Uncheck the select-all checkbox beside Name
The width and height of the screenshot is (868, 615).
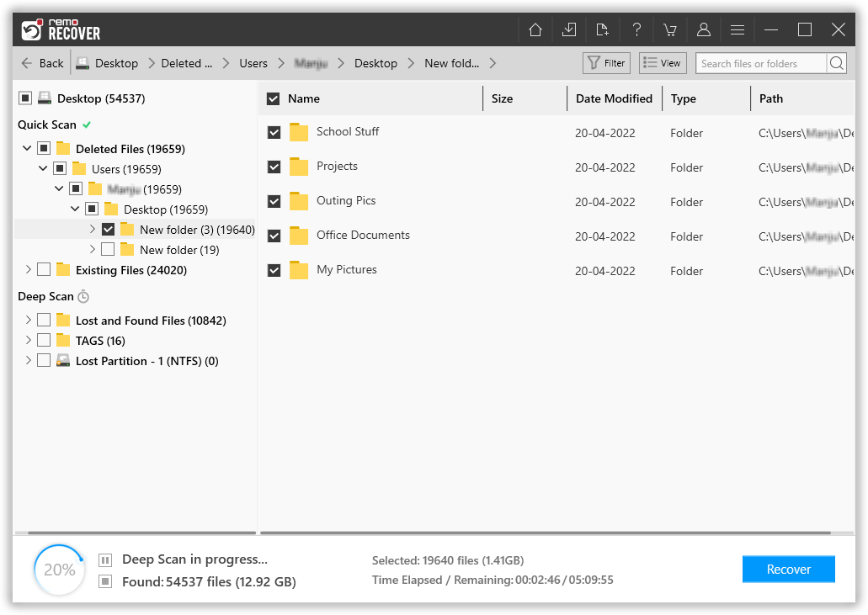(x=274, y=98)
